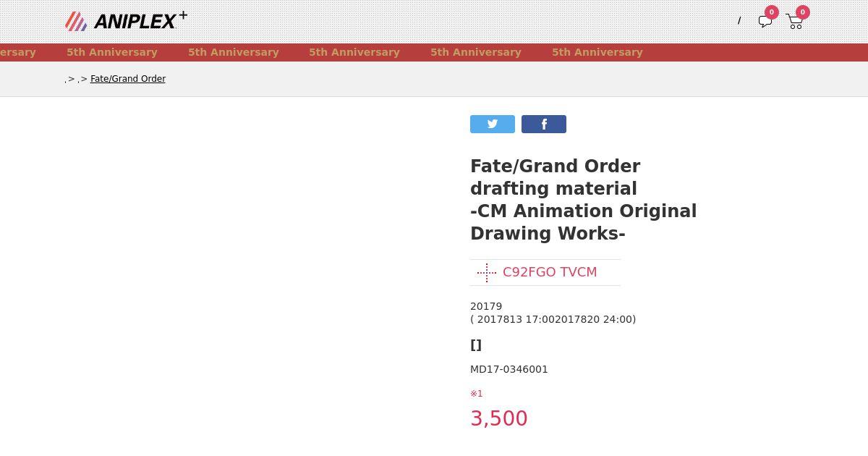Click the red count badge on the cart
The image size is (868, 456).
coord(802,12)
